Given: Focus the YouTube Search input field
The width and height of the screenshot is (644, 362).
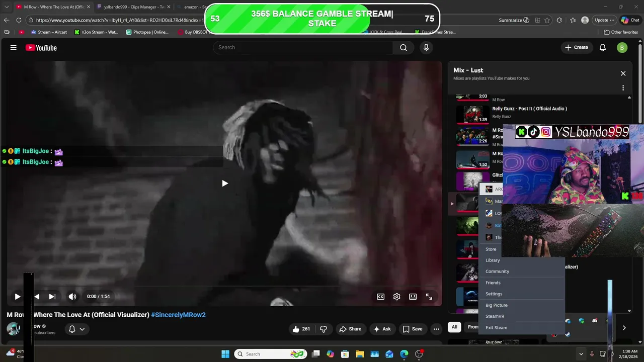Looking at the screenshot, I should pos(303,47).
